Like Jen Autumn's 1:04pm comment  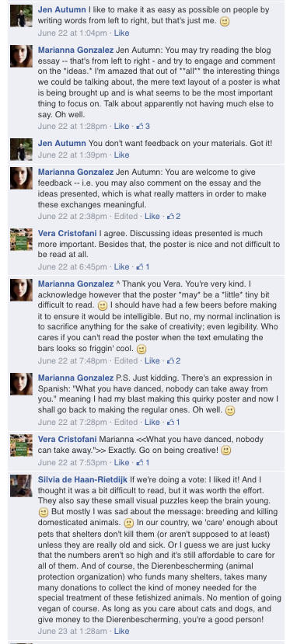coord(121,33)
